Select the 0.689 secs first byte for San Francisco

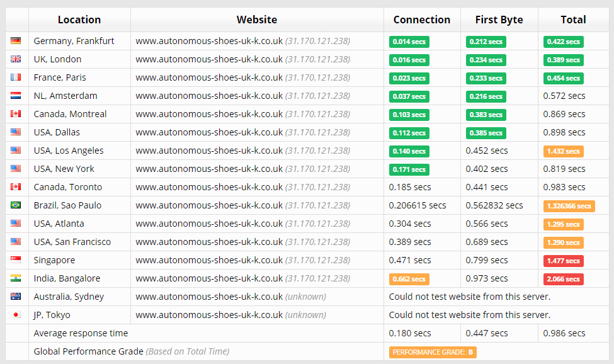487,242
